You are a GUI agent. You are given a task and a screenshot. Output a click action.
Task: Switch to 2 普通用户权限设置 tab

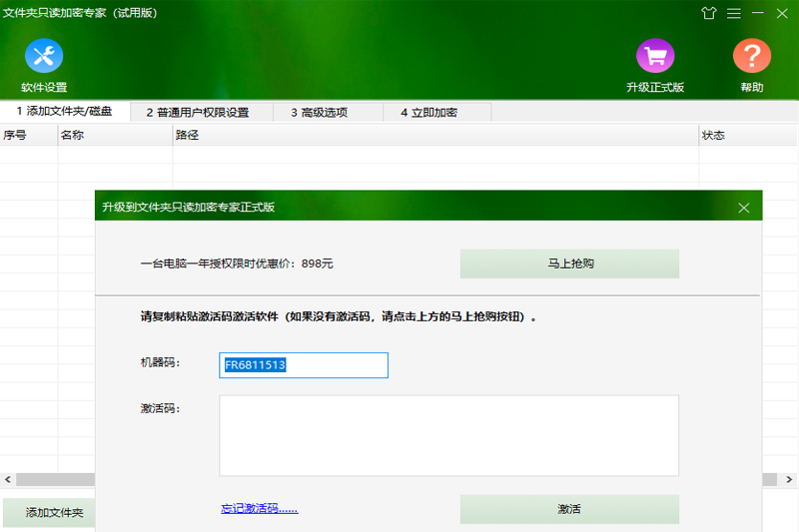tap(202, 112)
